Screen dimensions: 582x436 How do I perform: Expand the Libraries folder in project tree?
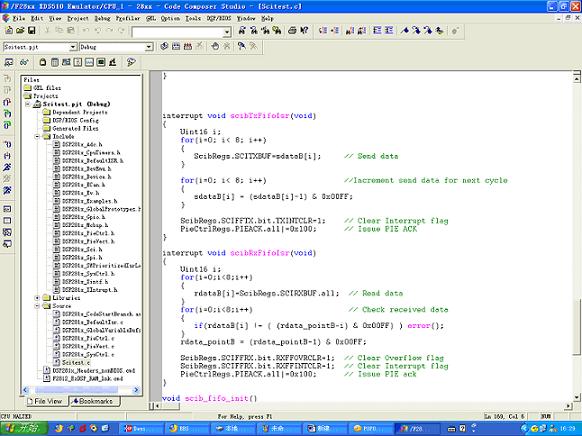(x=37, y=298)
